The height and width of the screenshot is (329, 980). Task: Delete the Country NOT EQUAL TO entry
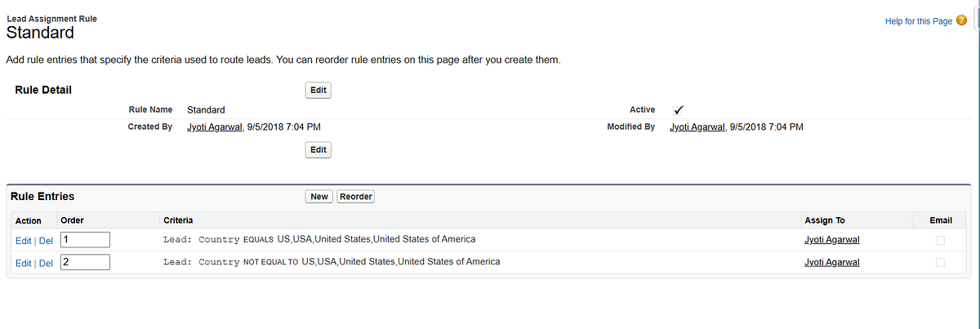[x=46, y=263]
